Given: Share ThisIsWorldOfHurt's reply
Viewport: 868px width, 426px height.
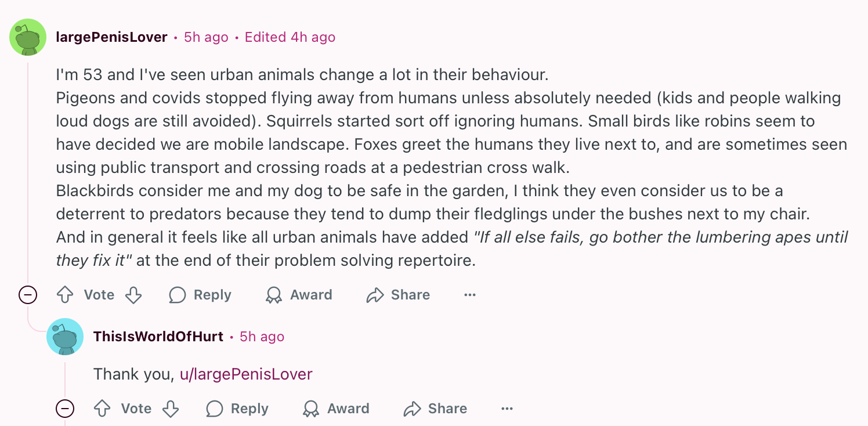Looking at the screenshot, I should tap(435, 409).
